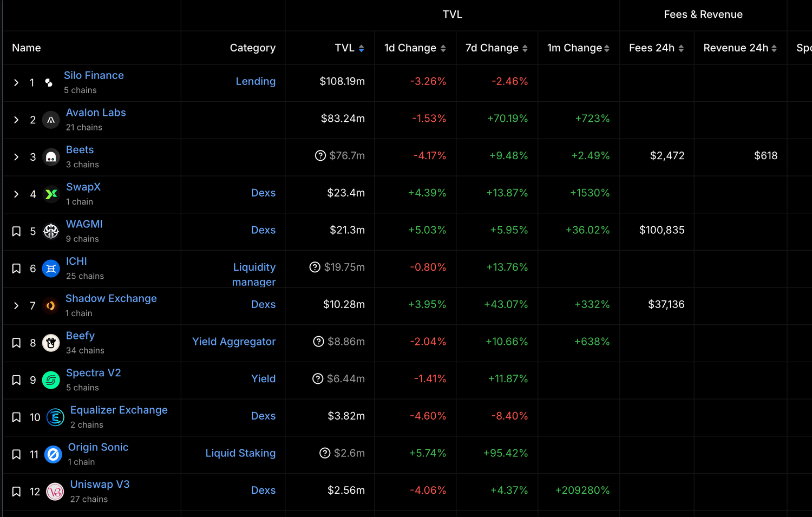Click the Beets ghost logo icon
The image size is (812, 517).
tap(51, 158)
